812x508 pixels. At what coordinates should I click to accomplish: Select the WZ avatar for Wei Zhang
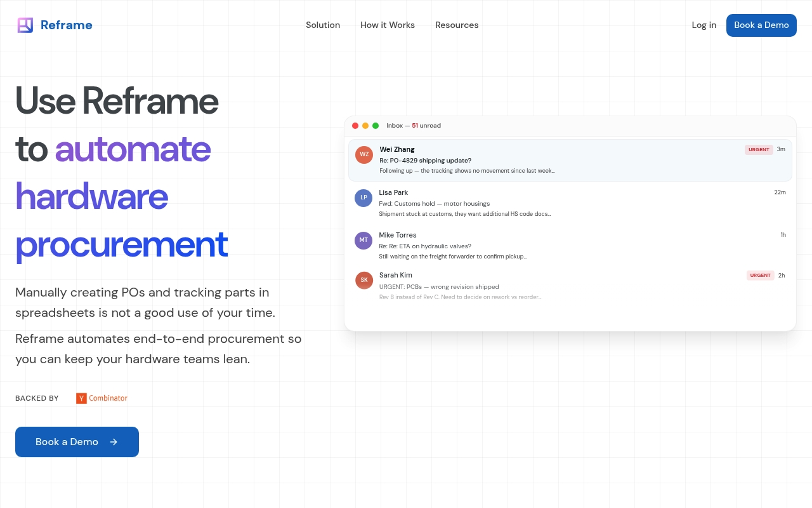[x=364, y=154]
